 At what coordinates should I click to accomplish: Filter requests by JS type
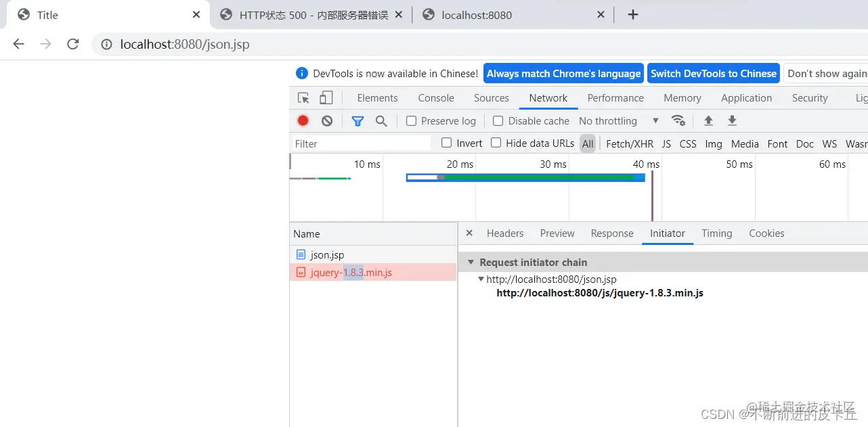(666, 143)
